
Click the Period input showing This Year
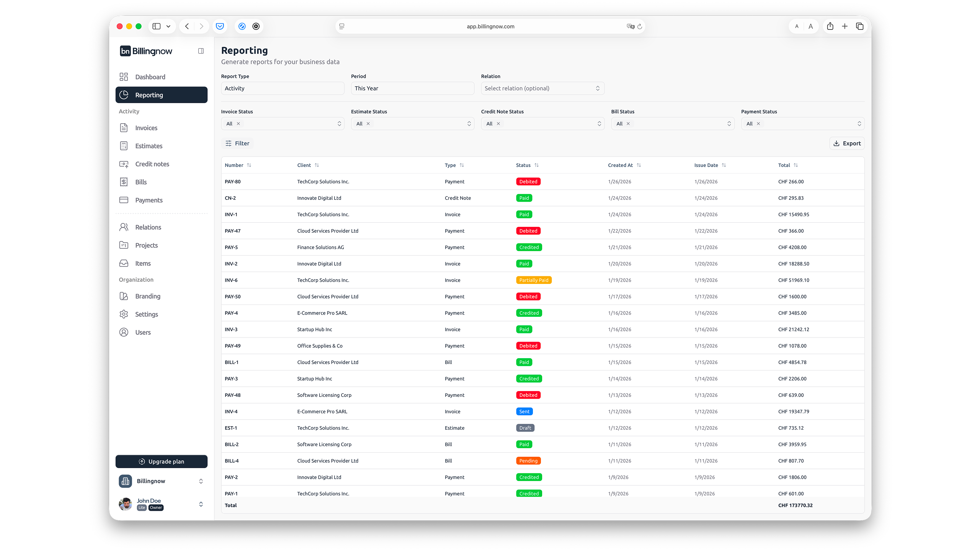coord(412,88)
